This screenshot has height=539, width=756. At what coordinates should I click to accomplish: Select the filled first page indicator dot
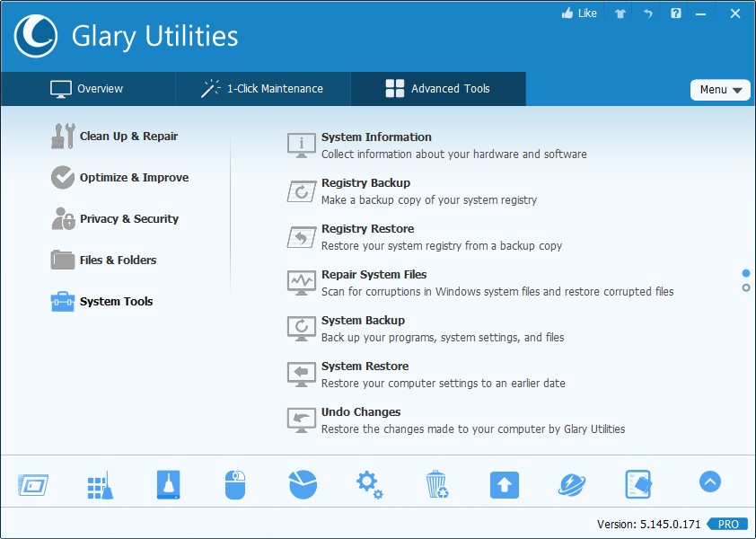[x=746, y=274]
